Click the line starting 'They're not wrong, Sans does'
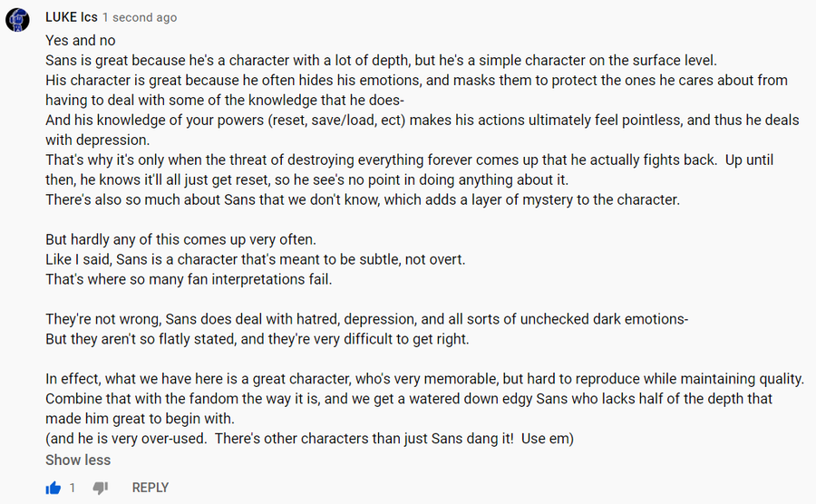 pos(366,319)
